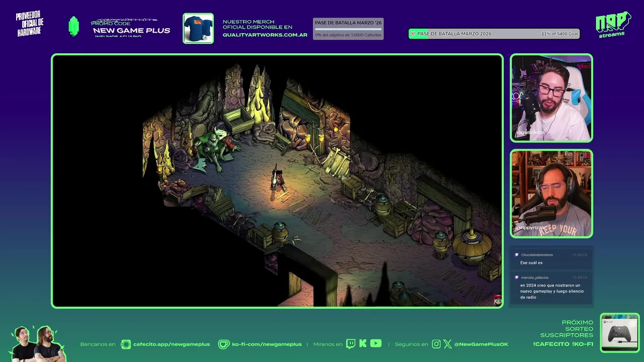Click the 'PROVEEDOR OFICIAL DE HARDWARE' text
Screen dimensions: 644x362
pos(30,24)
